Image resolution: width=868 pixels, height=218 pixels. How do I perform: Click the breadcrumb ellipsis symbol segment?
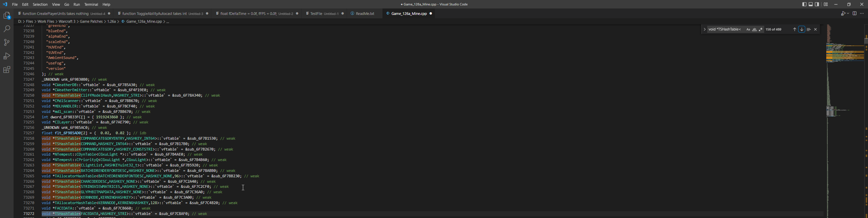click(168, 21)
